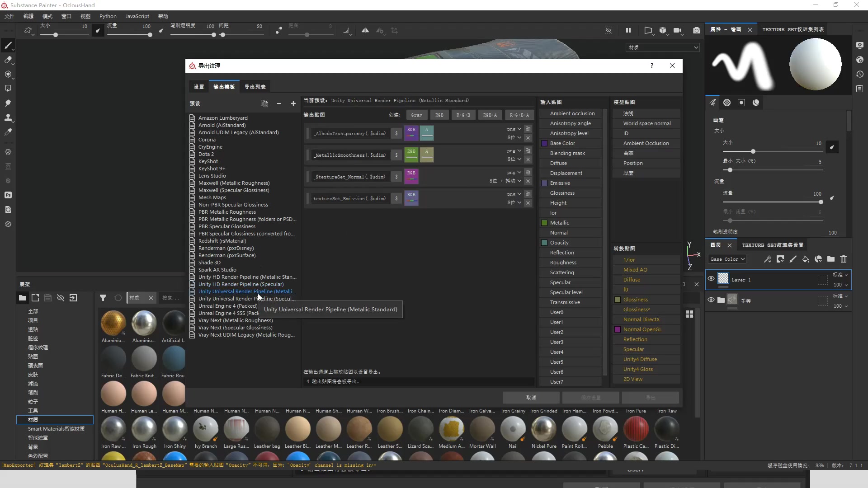Open the Base Color channel dropdown
Viewport: 868px width, 488px height.
(x=727, y=259)
